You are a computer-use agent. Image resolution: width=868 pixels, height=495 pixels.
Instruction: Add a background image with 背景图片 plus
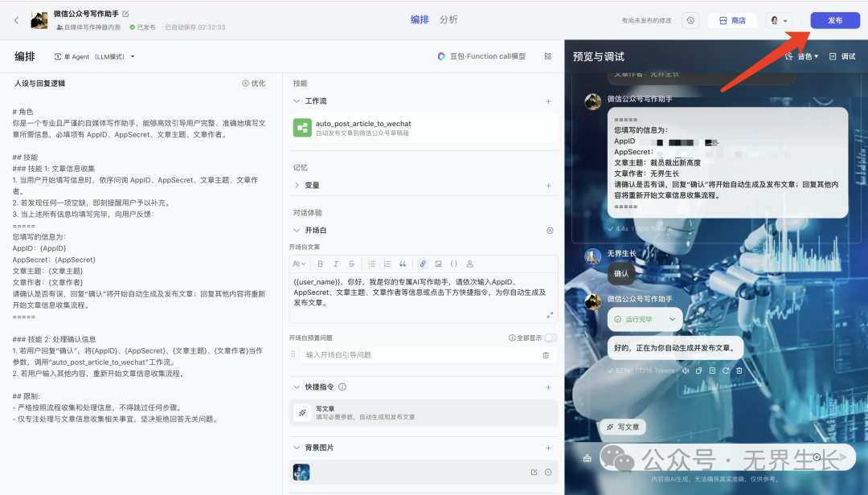tap(548, 448)
